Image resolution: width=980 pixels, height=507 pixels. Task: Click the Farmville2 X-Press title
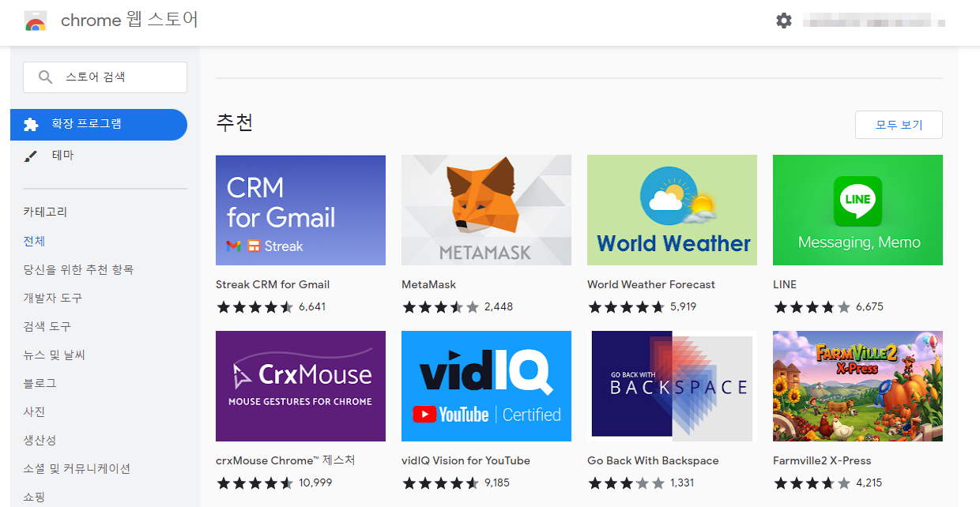pos(822,460)
